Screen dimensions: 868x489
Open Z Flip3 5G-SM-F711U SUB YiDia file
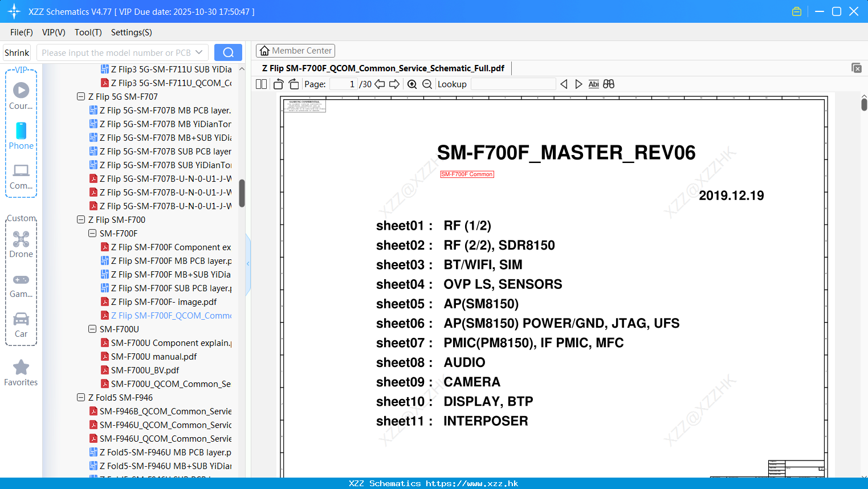point(166,70)
